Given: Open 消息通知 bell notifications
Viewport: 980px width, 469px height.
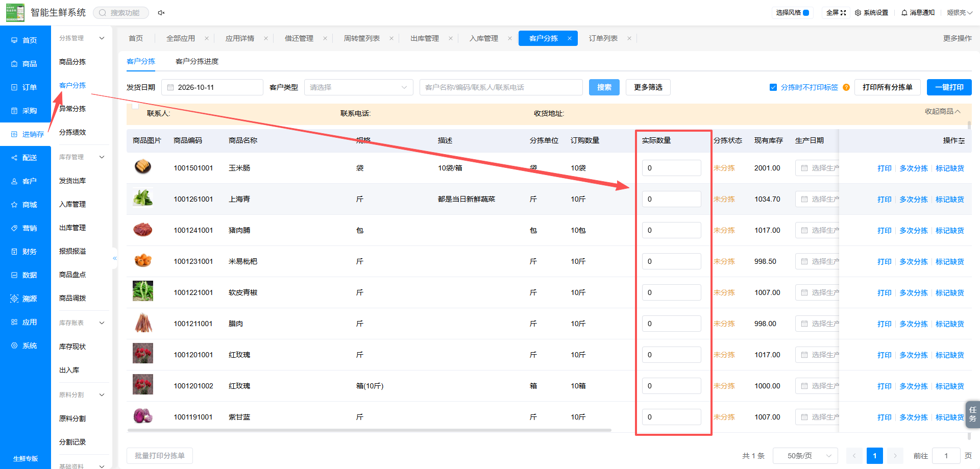Looking at the screenshot, I should [918, 13].
